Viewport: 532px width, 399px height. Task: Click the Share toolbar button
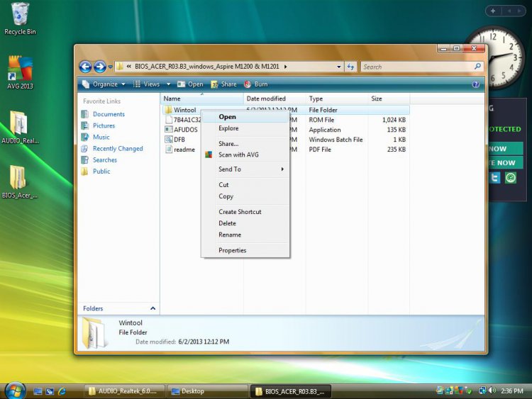pos(223,84)
